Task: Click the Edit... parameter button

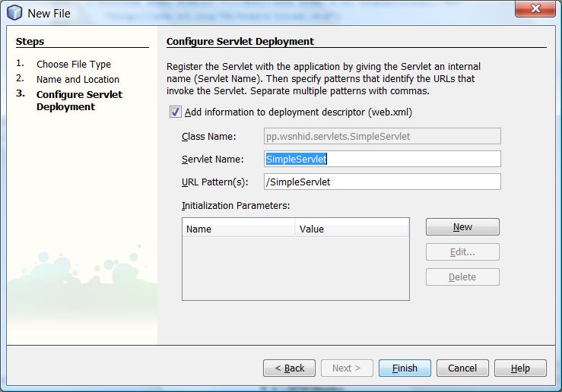Action: 462,252
